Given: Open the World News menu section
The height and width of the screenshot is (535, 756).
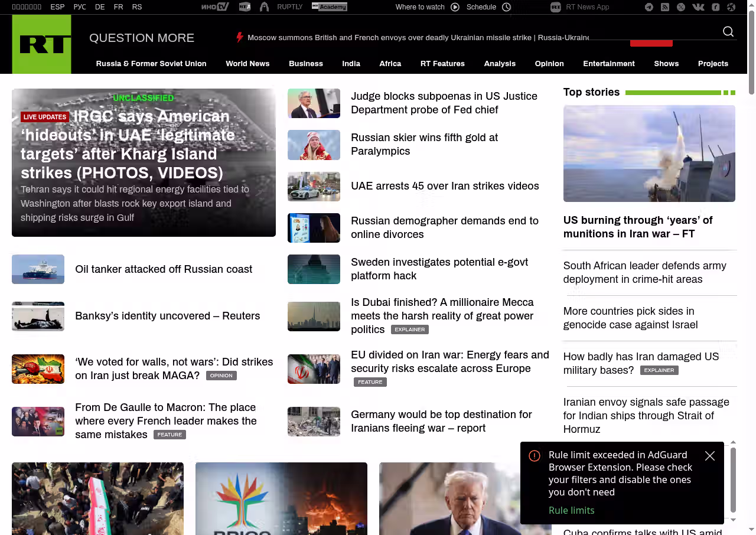Looking at the screenshot, I should tap(247, 64).
